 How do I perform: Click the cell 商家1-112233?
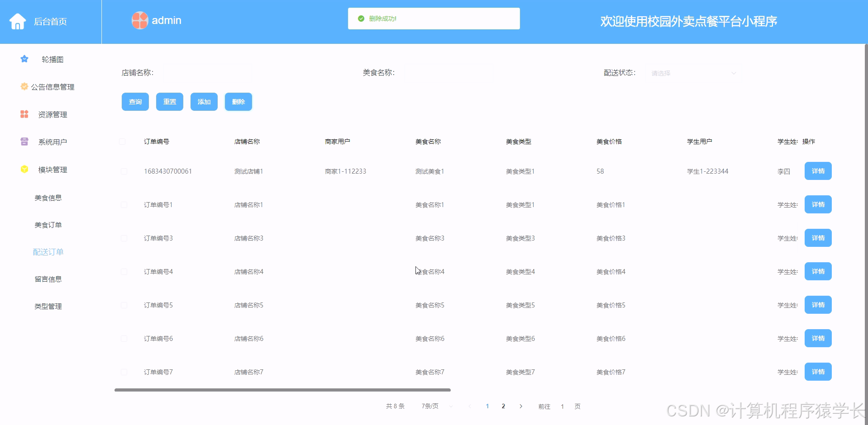[346, 171]
